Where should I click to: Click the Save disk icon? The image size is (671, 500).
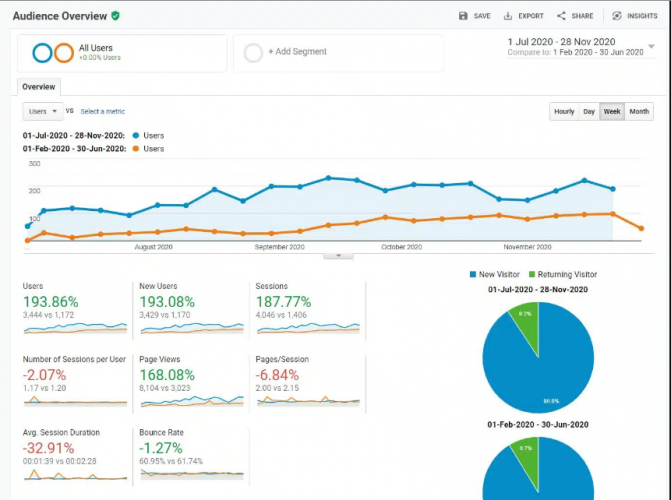click(x=463, y=16)
